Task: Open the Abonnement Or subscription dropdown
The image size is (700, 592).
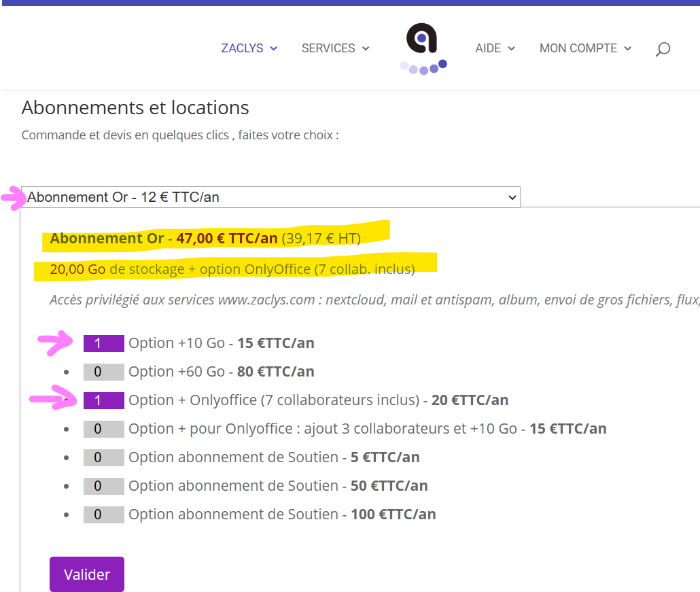Action: pos(270,197)
